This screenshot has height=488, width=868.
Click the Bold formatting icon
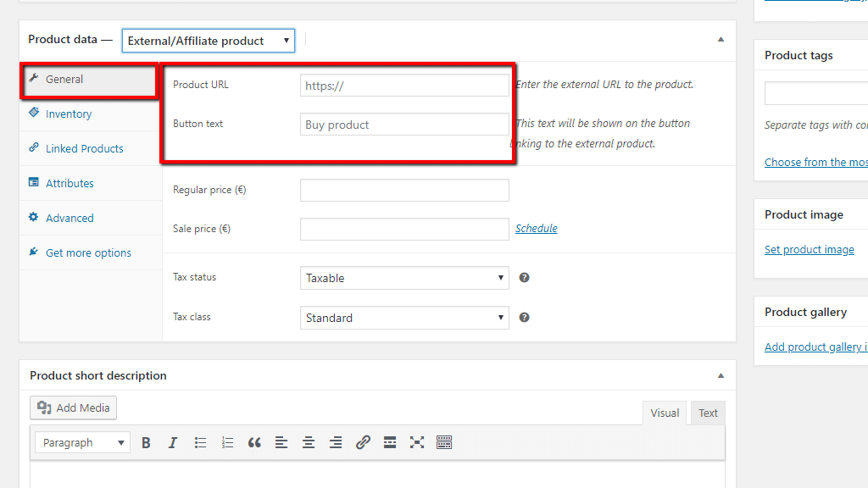click(146, 442)
